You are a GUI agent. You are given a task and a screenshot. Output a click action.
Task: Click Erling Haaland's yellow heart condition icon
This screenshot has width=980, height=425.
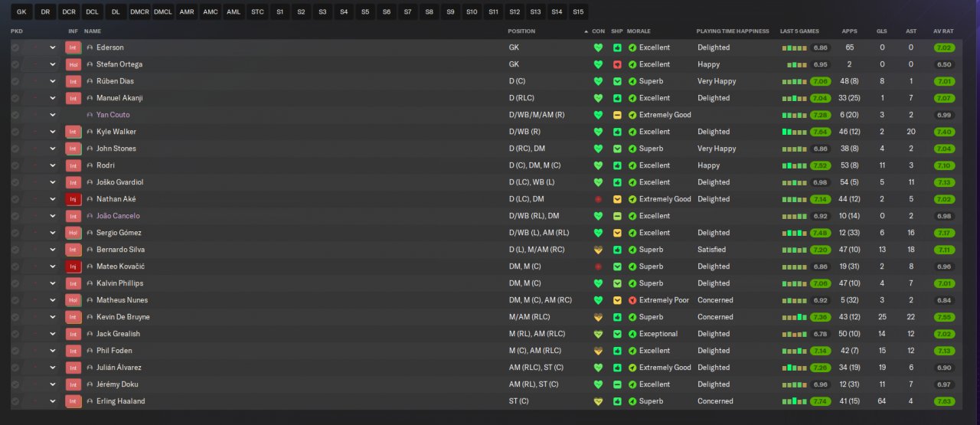[x=598, y=401]
